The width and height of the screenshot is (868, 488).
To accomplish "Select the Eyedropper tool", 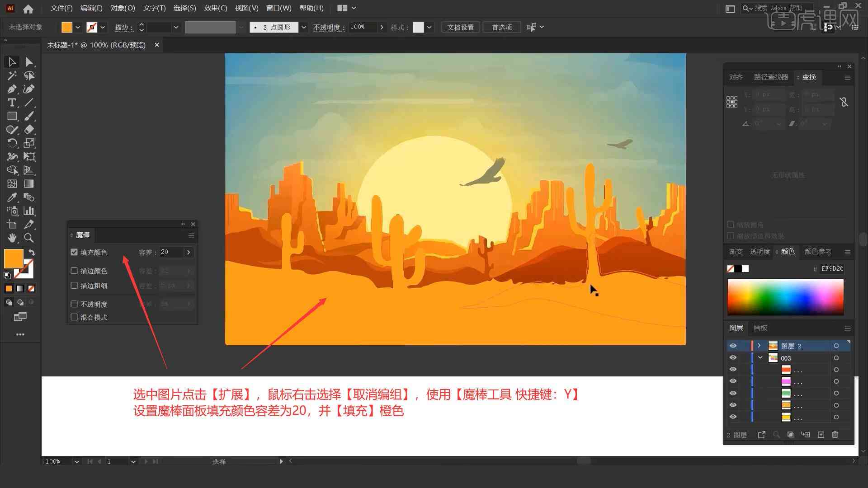I will (11, 197).
